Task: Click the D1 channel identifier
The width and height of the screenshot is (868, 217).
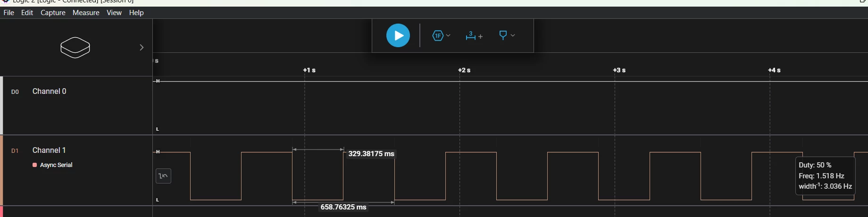Action: point(15,151)
